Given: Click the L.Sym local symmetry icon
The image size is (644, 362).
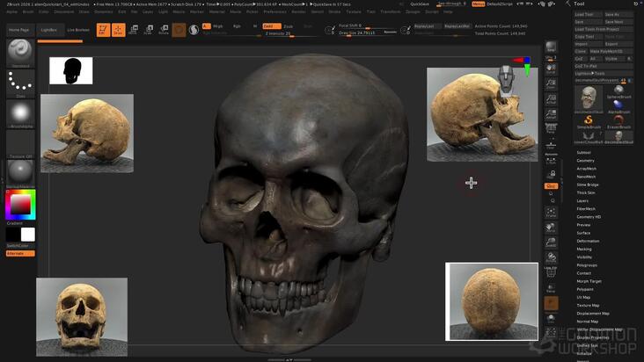Looking at the screenshot, I should [x=551, y=160].
